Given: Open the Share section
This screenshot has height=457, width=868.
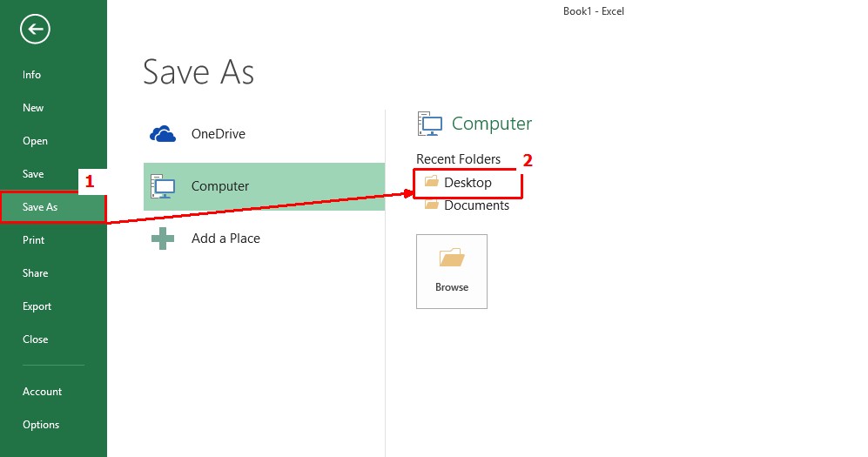Looking at the screenshot, I should [x=35, y=273].
